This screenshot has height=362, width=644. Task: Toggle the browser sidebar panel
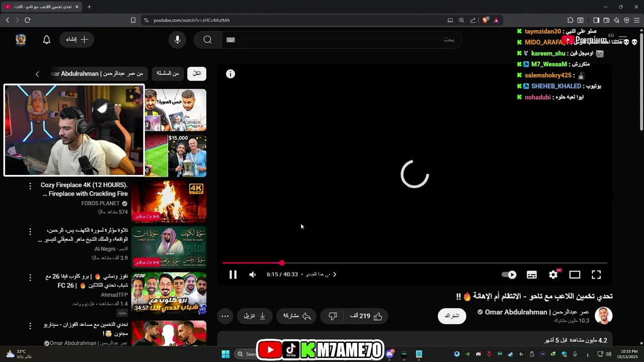(596, 20)
